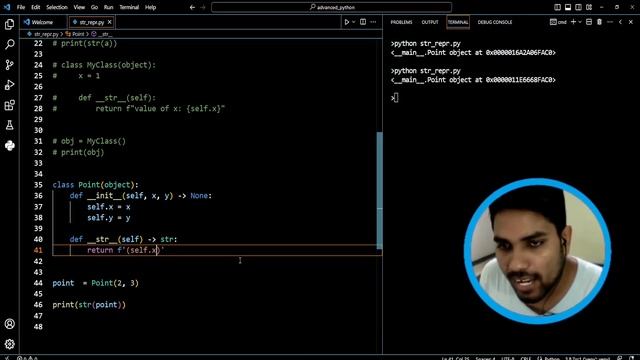Switch to the DEBUG CONSOLE tab
The width and height of the screenshot is (640, 360).
[x=495, y=22]
